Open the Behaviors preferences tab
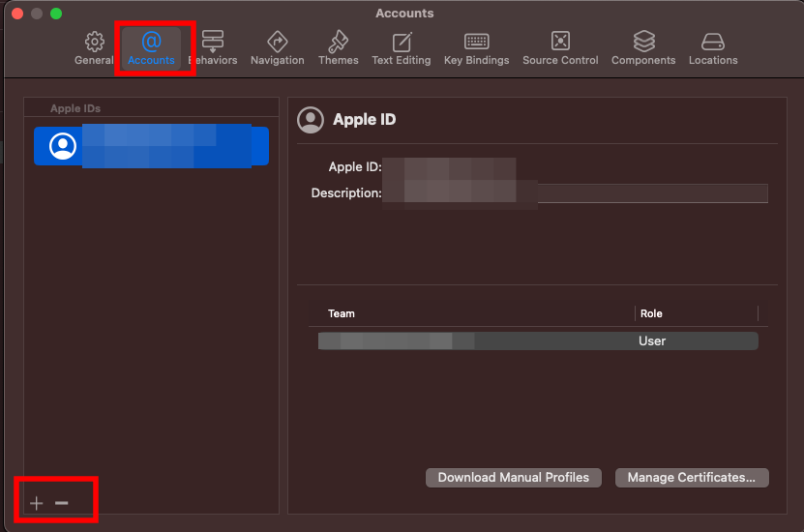The width and height of the screenshot is (804, 532). [x=213, y=48]
